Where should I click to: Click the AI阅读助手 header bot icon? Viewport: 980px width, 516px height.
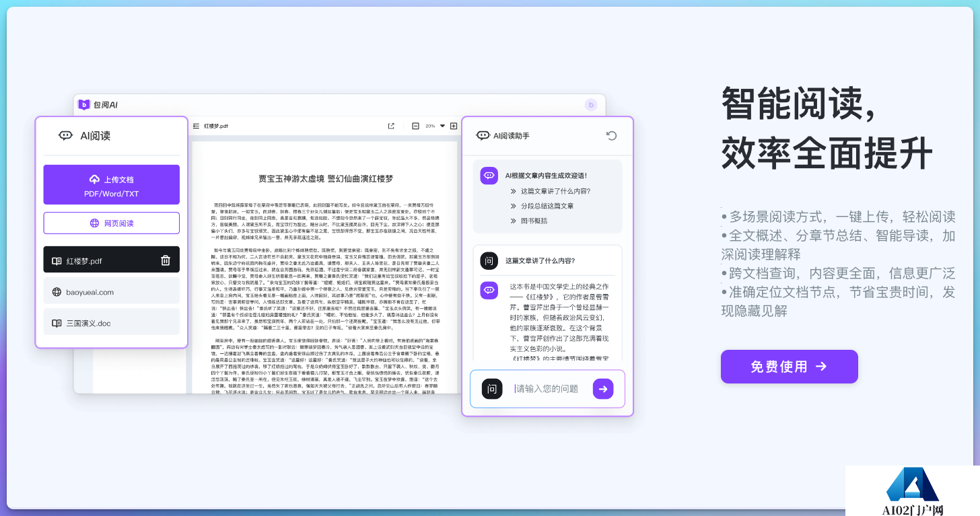[x=483, y=135]
